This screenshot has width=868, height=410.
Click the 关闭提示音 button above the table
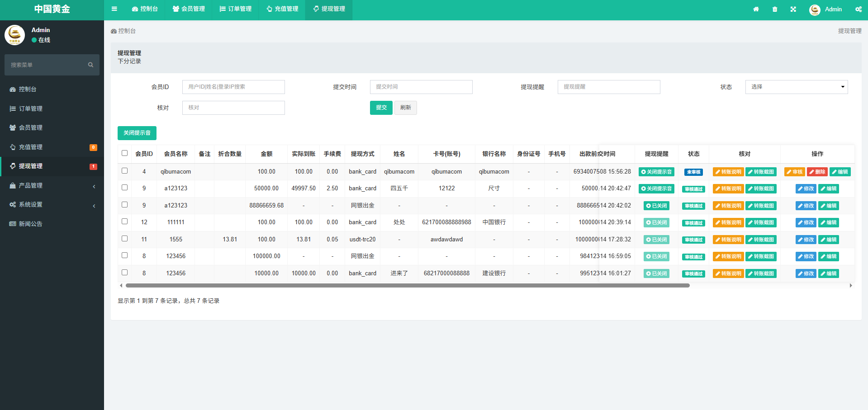click(137, 133)
